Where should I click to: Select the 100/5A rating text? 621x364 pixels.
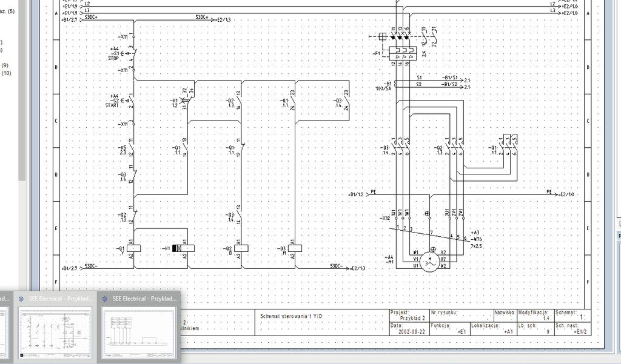(383, 89)
